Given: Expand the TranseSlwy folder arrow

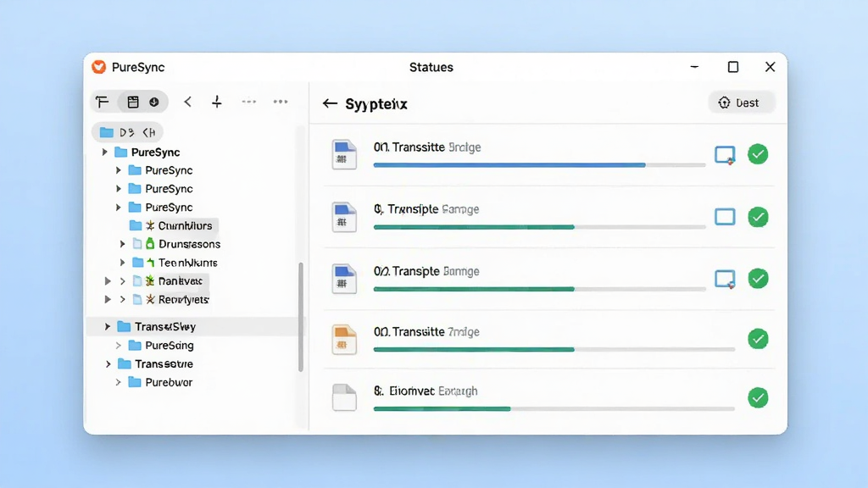Looking at the screenshot, I should 108,327.
